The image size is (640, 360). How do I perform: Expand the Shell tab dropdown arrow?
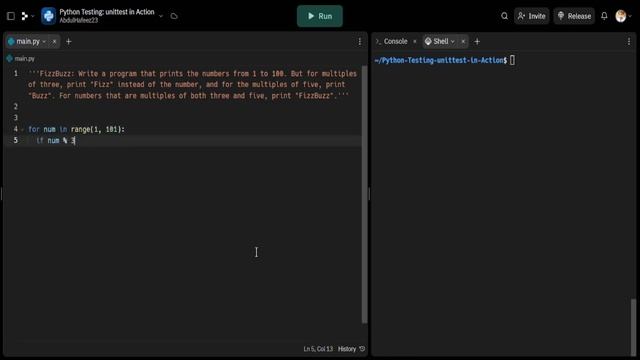pos(453,42)
